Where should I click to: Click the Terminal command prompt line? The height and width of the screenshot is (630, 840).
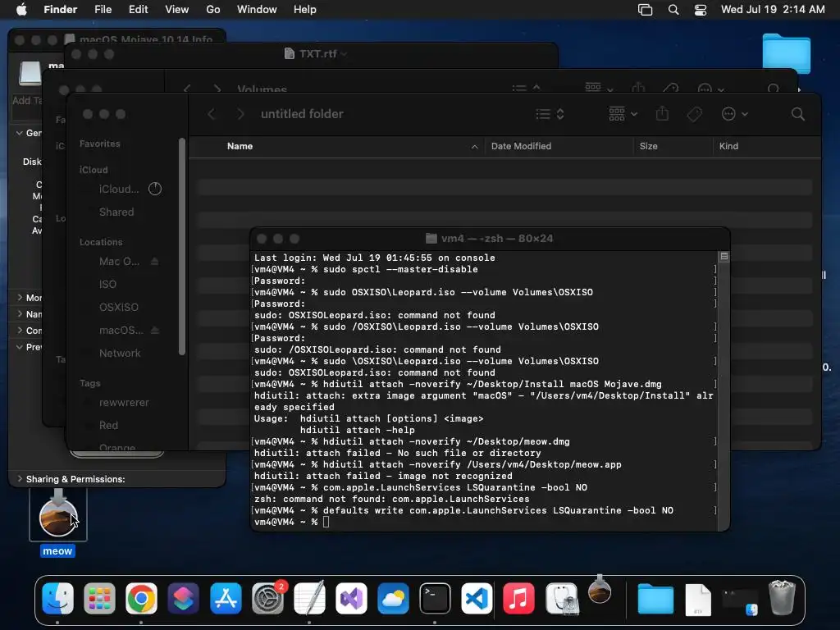pyautogui.click(x=484, y=522)
